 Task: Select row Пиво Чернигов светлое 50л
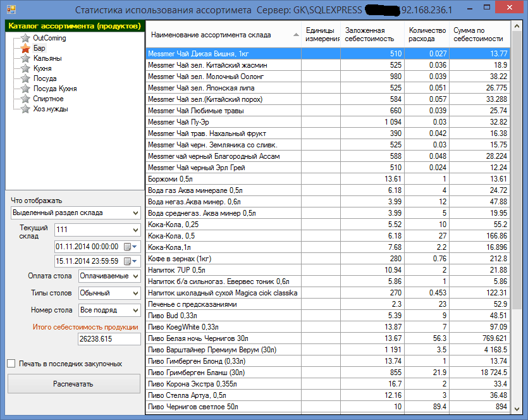(x=328, y=407)
